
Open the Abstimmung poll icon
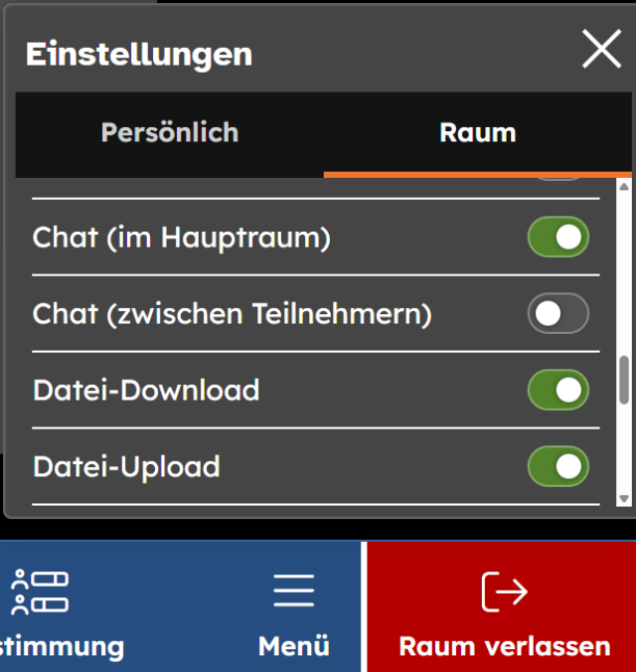[x=40, y=592]
